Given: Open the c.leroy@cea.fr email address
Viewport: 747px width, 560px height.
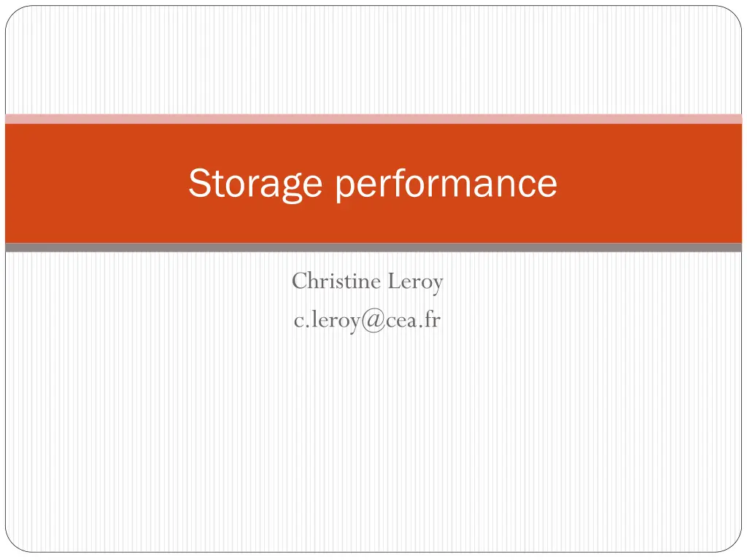Looking at the screenshot, I should tap(367, 319).
